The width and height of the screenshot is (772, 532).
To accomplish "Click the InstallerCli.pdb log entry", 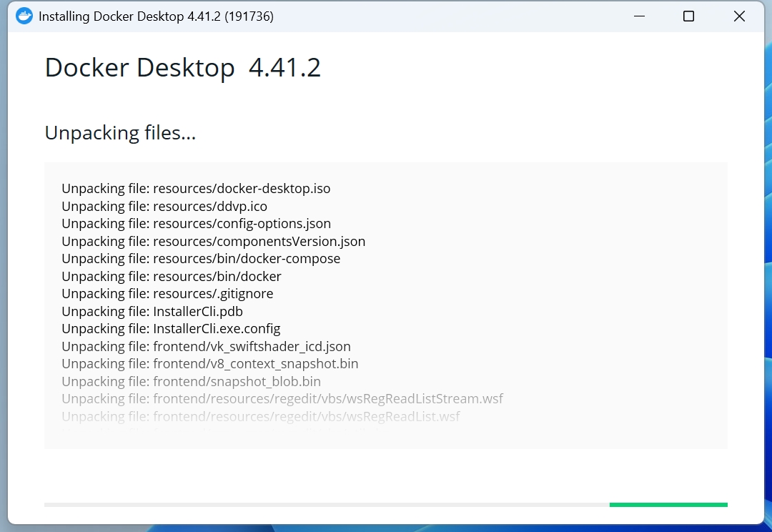I will click(x=152, y=311).
